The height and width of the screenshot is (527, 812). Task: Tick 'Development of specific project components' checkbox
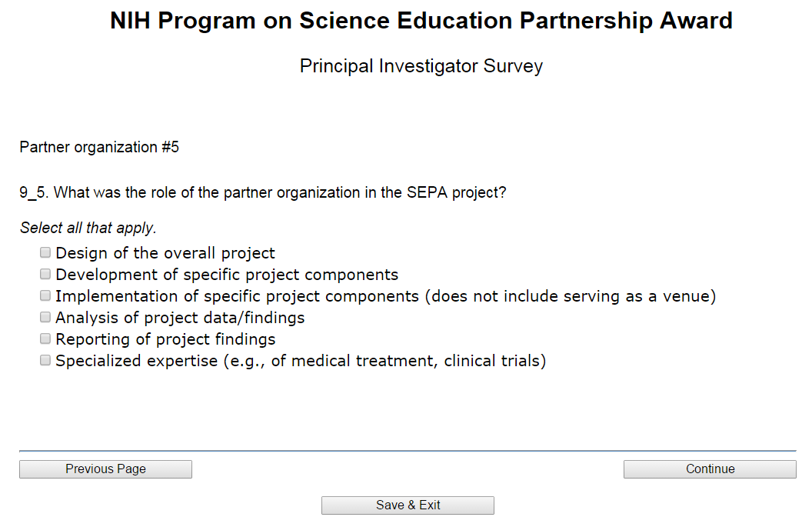[45, 274]
